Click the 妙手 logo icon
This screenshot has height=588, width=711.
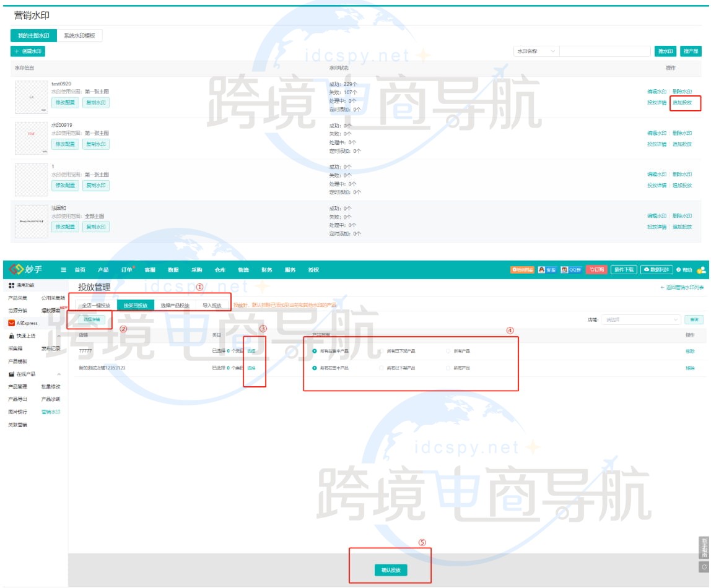tap(17, 269)
